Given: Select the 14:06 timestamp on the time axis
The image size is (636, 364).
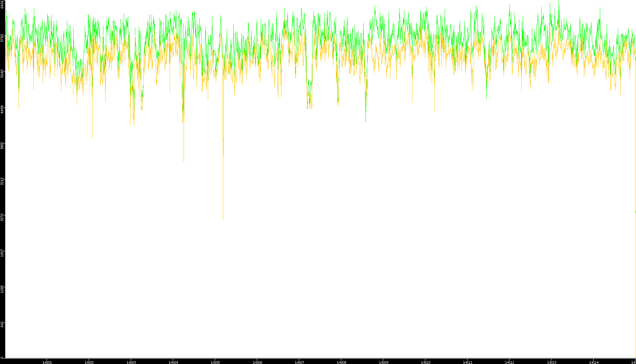Looking at the screenshot, I should [x=257, y=362].
